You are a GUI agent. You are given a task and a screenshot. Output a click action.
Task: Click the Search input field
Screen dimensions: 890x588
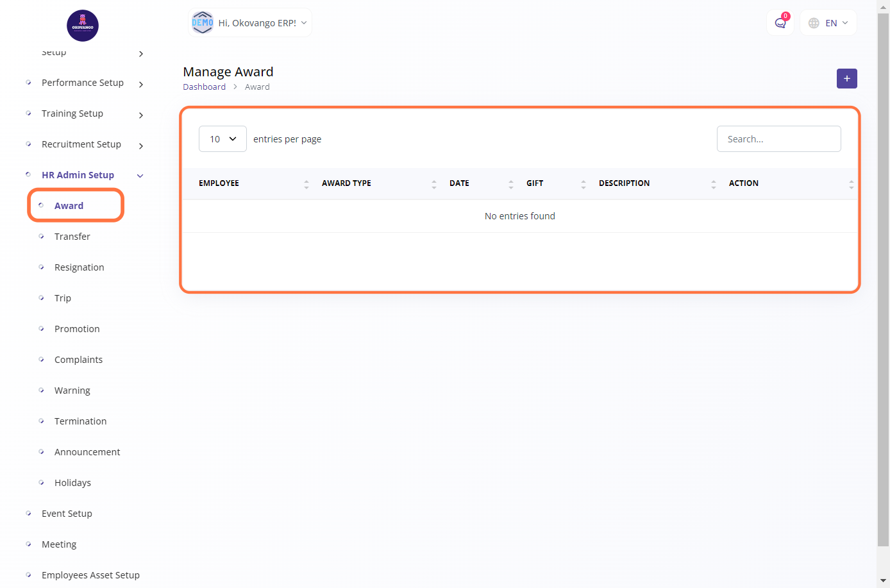tap(778, 139)
